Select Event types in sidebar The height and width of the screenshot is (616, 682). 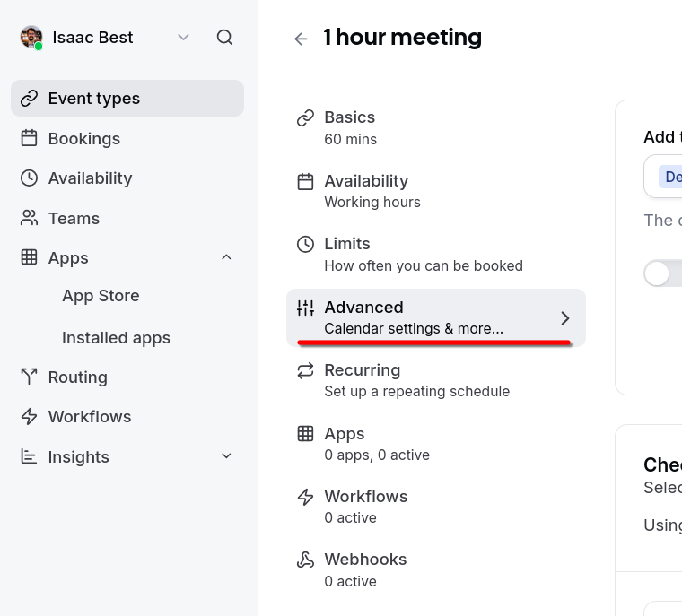pos(127,99)
